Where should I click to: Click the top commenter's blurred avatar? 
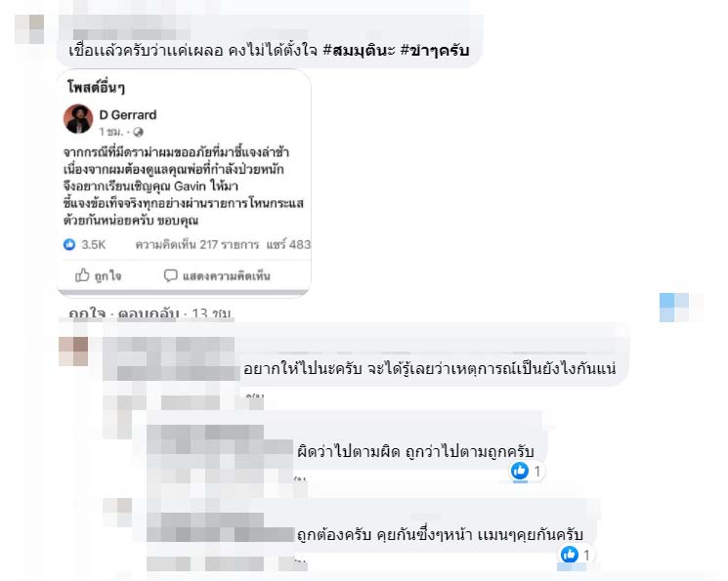29,28
